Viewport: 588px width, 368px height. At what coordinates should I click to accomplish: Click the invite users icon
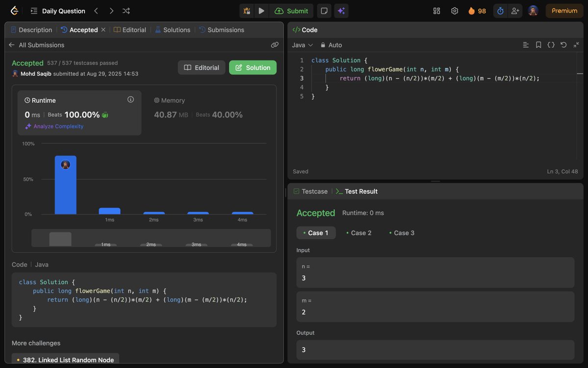tap(514, 11)
